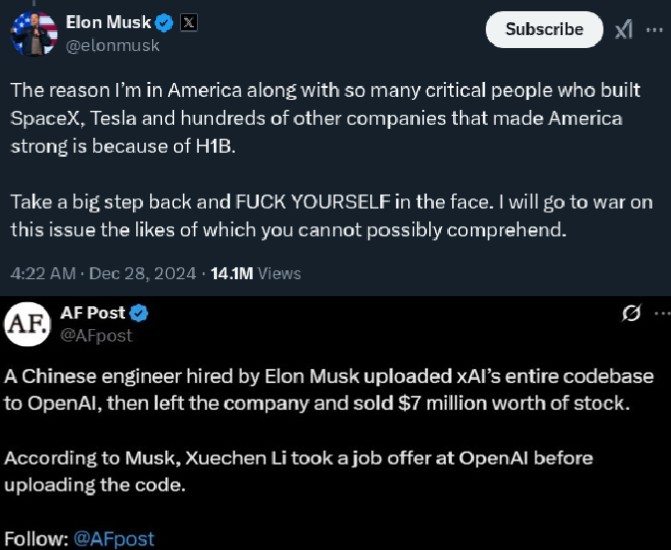Image resolution: width=671 pixels, height=550 pixels.
Task: Click the Grok icon next to Subscribe
Action: click(624, 30)
